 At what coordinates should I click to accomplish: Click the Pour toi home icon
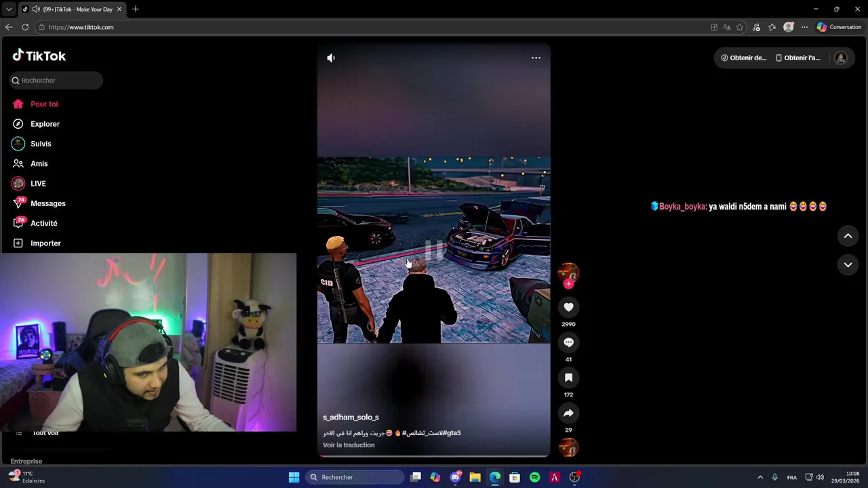click(18, 104)
